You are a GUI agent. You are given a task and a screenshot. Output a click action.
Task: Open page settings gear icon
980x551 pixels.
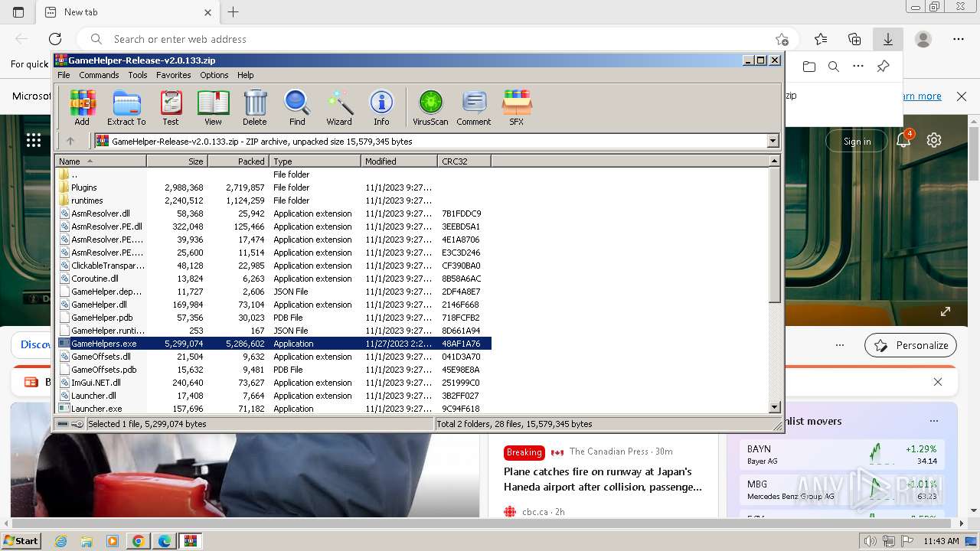933,140
